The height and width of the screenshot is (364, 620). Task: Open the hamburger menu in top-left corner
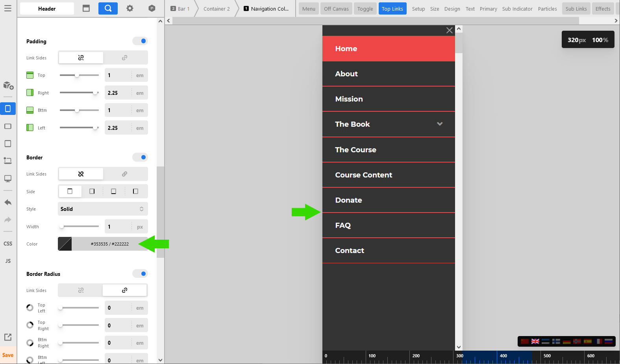(x=7, y=8)
